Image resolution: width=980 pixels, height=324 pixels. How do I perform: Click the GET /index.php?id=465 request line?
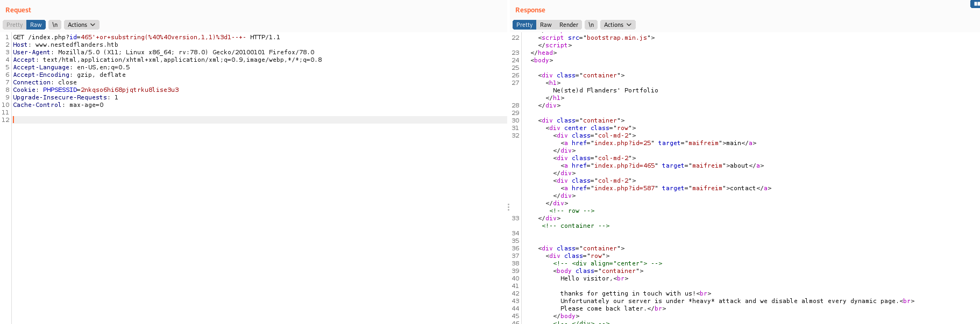point(146,37)
